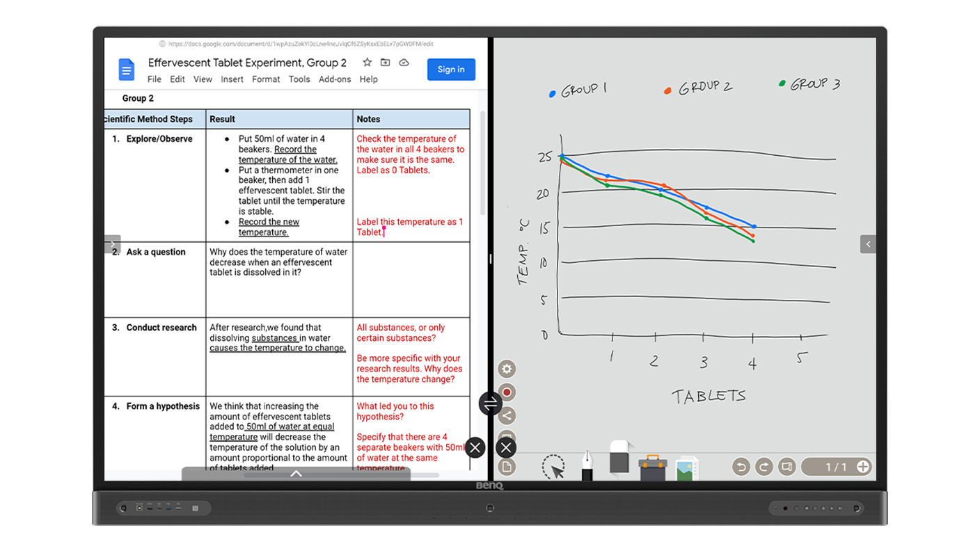The width and height of the screenshot is (980, 551).
Task: Swap the split-screen panels
Action: pos(490,404)
